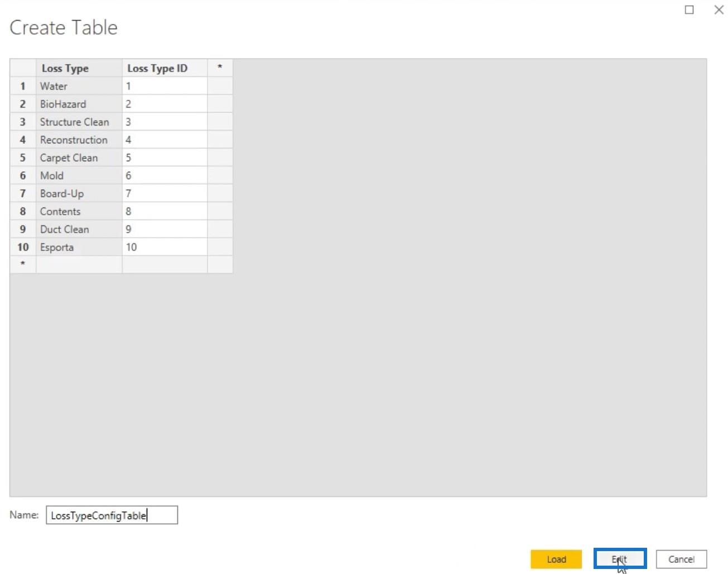Select row header 7
728x574 pixels.
pyautogui.click(x=23, y=193)
